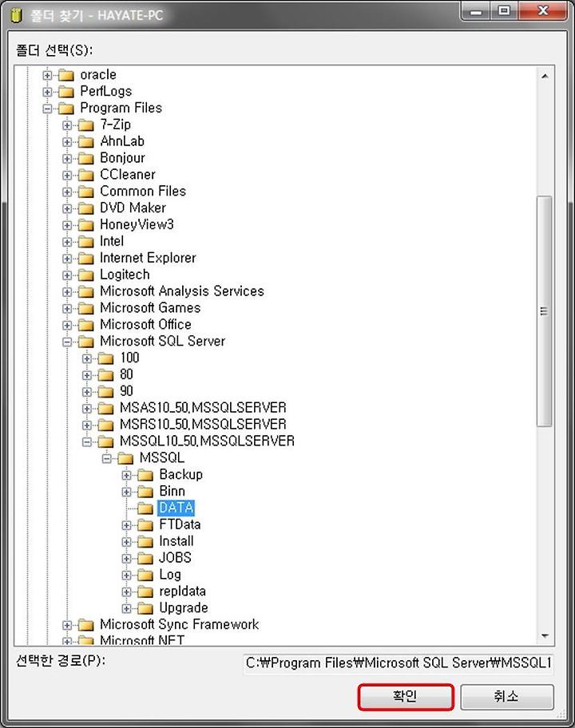Image resolution: width=575 pixels, height=728 pixels.
Task: Select the DATA folder label
Action: pyautogui.click(x=176, y=508)
